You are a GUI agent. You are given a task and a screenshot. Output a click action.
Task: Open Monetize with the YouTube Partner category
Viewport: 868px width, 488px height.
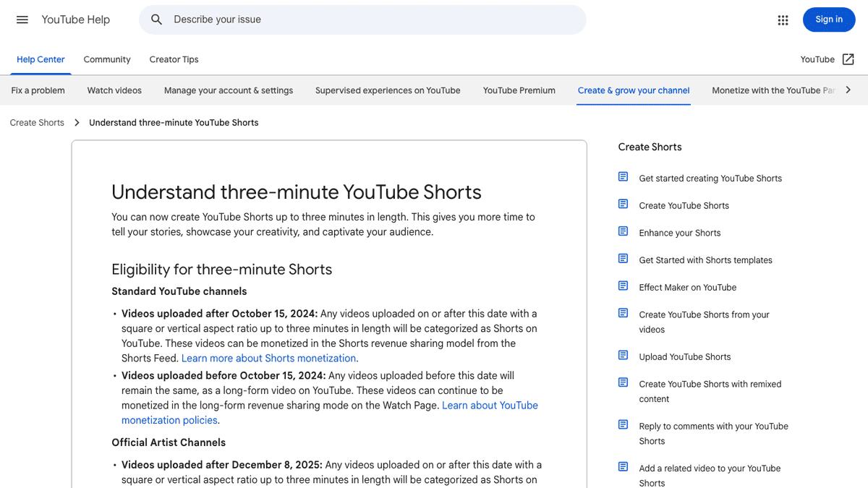coord(773,90)
